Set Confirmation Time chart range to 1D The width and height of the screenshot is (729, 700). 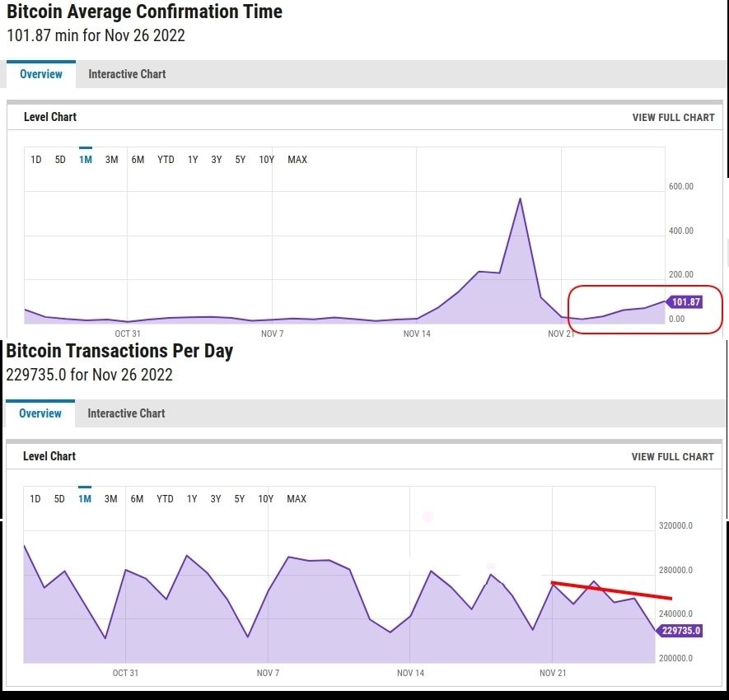[35, 160]
